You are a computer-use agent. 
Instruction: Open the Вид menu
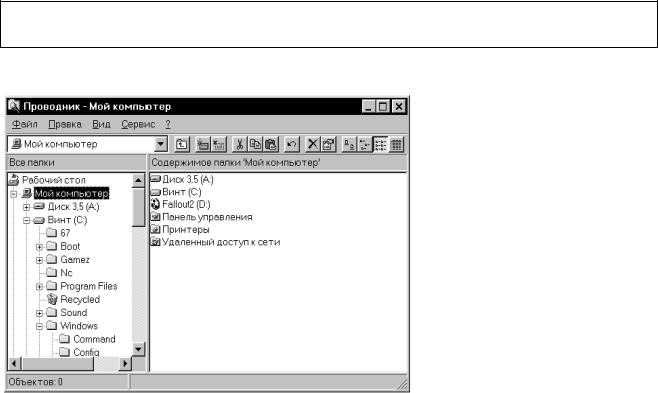coord(101,124)
